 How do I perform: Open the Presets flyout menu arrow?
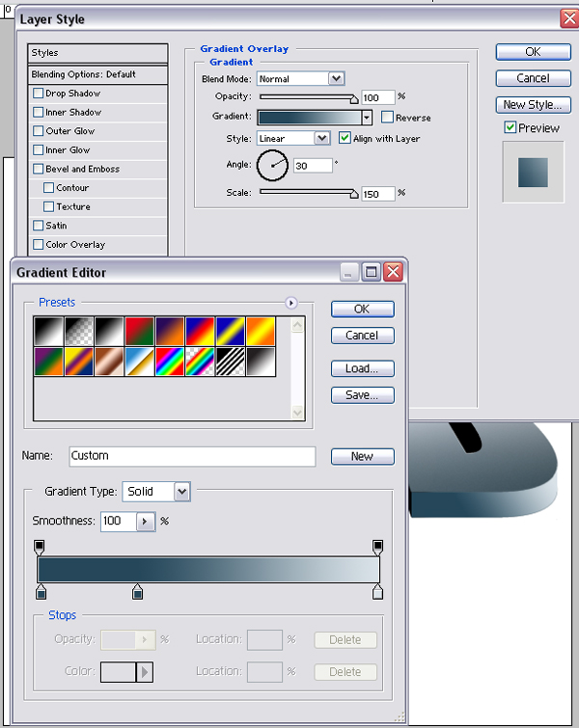click(290, 303)
